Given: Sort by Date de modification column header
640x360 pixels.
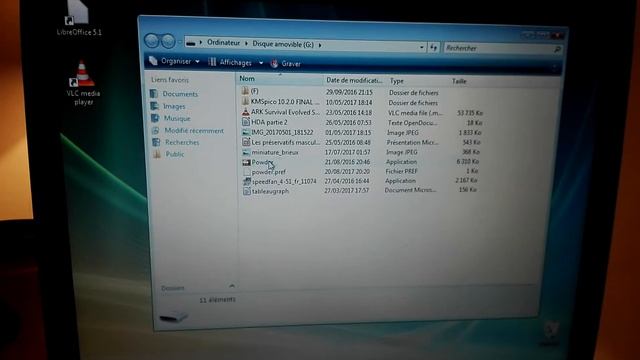Looking at the screenshot, I should coord(354,80).
